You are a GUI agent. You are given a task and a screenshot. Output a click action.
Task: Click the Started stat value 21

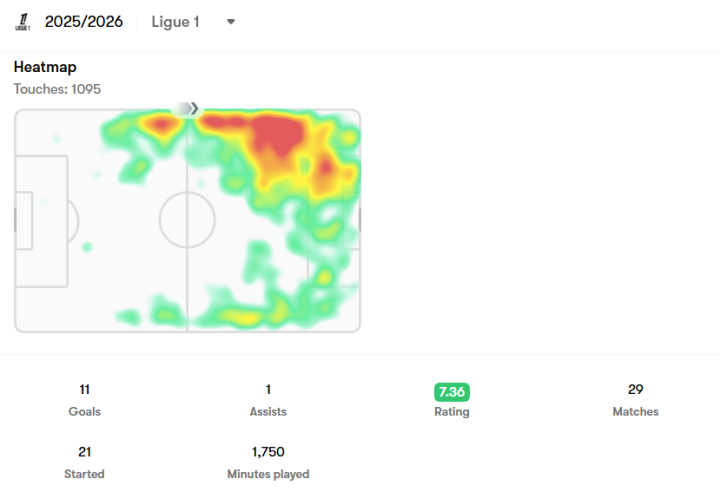pos(84,452)
